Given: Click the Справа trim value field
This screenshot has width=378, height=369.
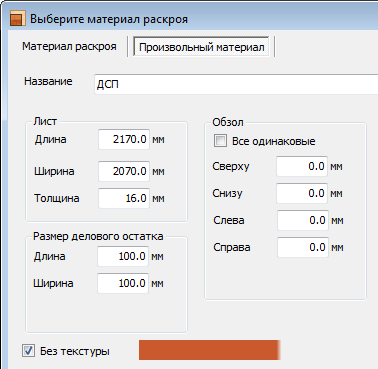Looking at the screenshot, I should pyautogui.click(x=303, y=247).
